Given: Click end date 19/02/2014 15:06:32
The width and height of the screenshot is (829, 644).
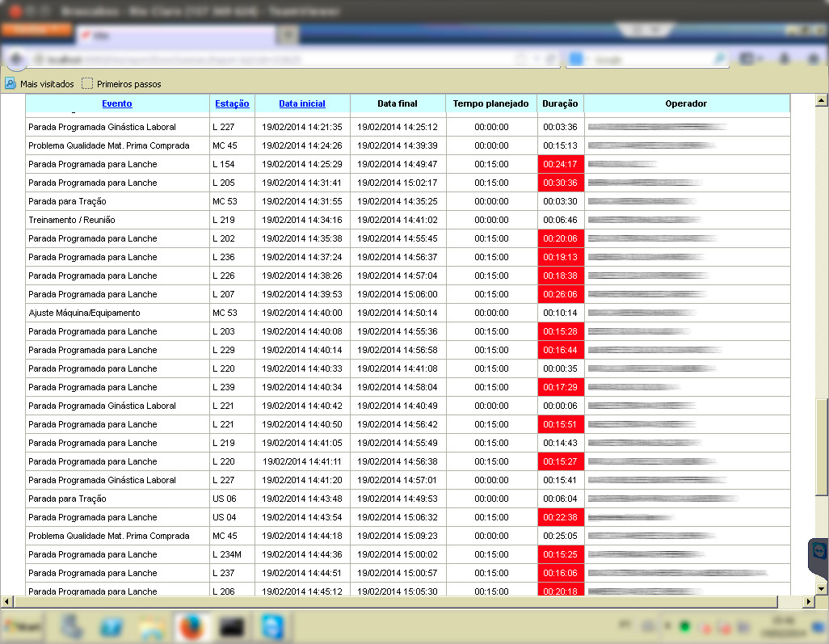Looking at the screenshot, I should (398, 517).
